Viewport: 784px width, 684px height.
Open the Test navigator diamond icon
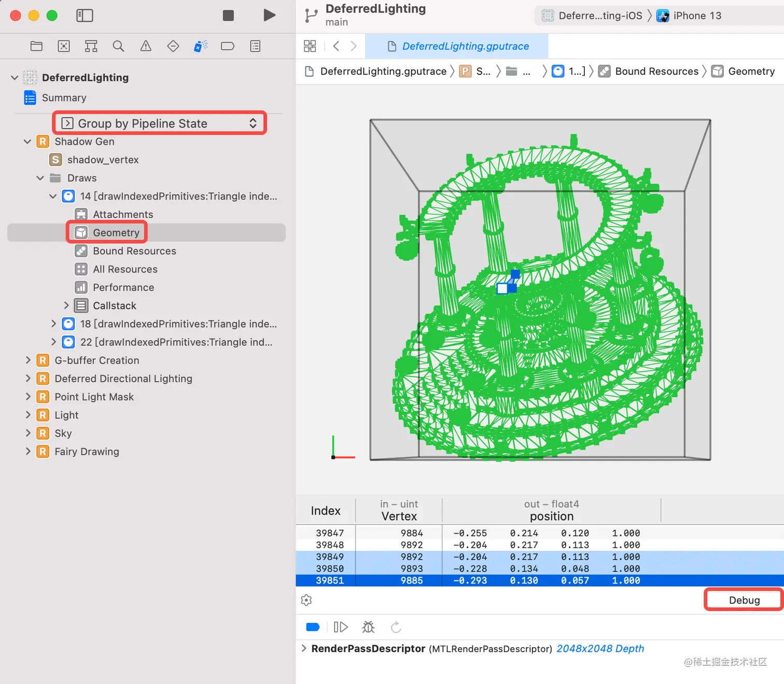coord(173,46)
